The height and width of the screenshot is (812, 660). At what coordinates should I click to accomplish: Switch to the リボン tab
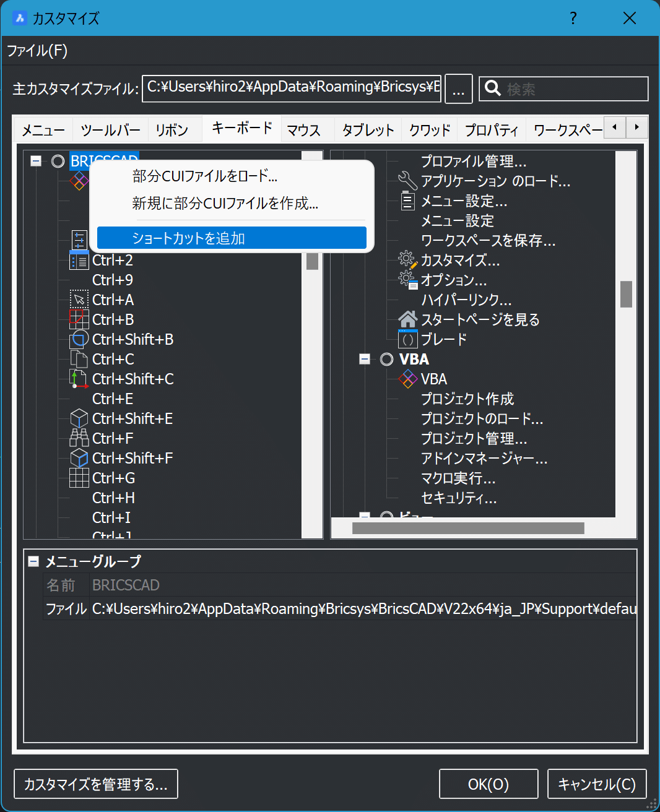pyautogui.click(x=172, y=130)
